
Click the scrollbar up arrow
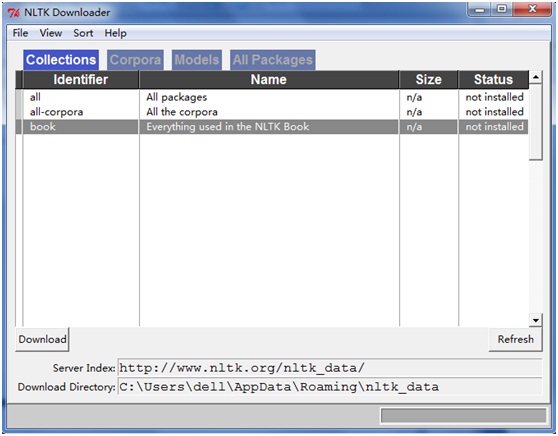[x=536, y=77]
